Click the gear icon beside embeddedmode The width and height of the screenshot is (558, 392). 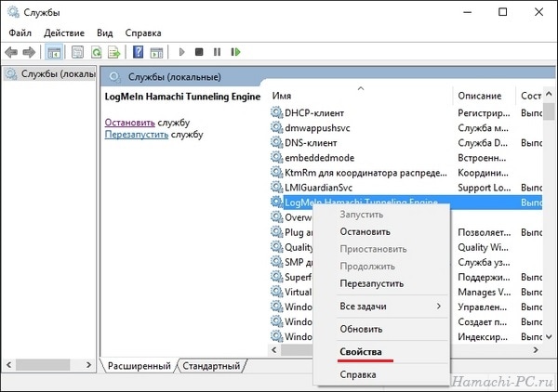276,157
